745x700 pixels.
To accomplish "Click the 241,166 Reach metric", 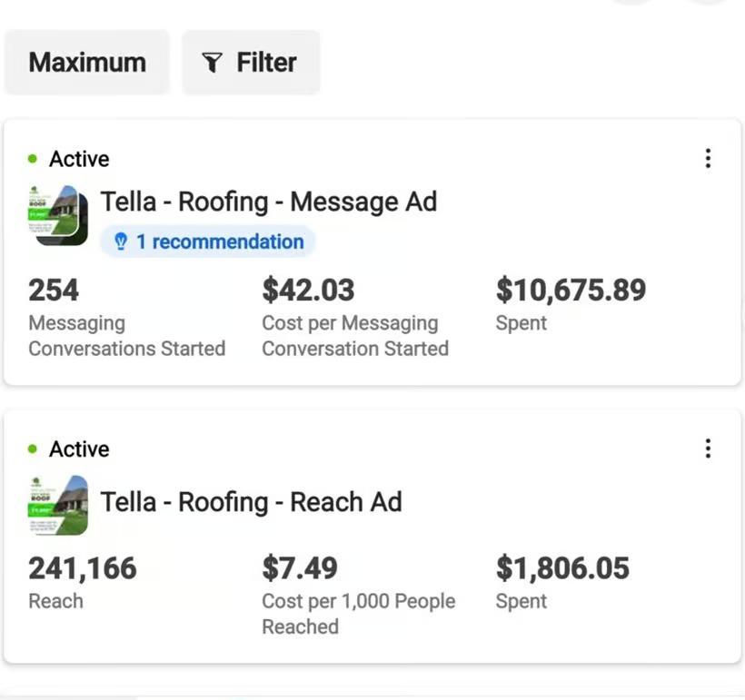I will (83, 568).
